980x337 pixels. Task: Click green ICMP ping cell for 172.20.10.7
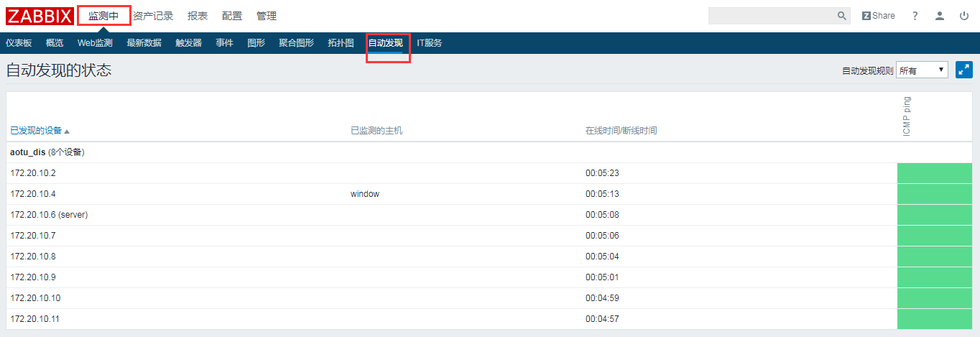[935, 236]
